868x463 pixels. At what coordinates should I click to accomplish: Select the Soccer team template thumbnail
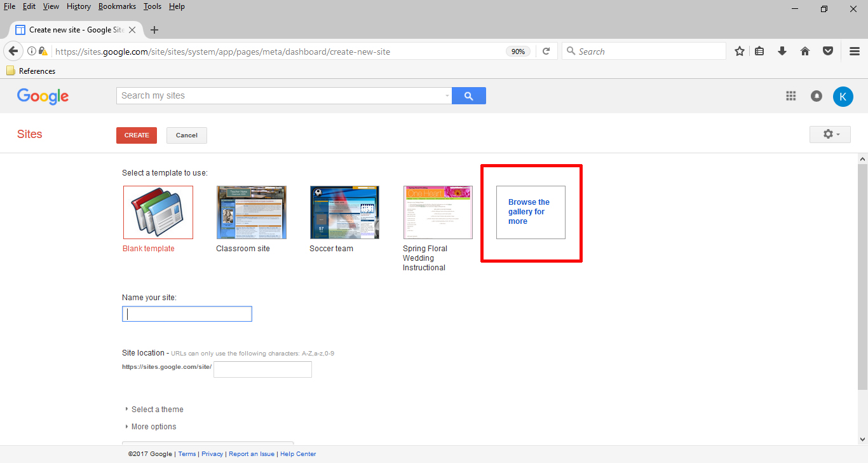point(344,212)
